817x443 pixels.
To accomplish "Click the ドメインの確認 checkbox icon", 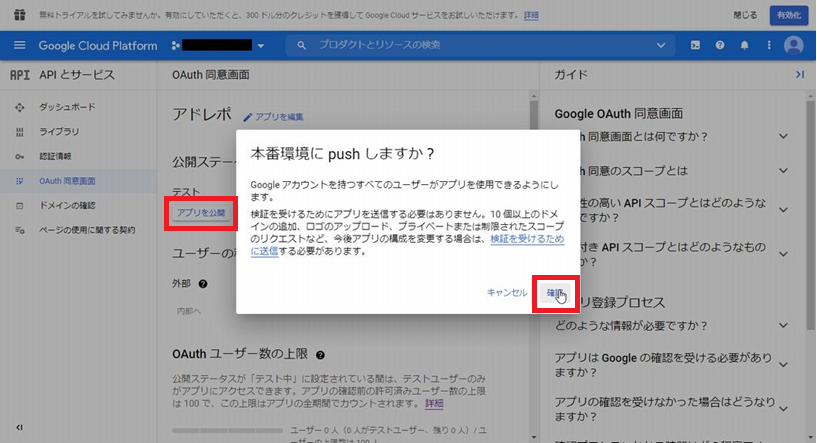I will point(20,206).
